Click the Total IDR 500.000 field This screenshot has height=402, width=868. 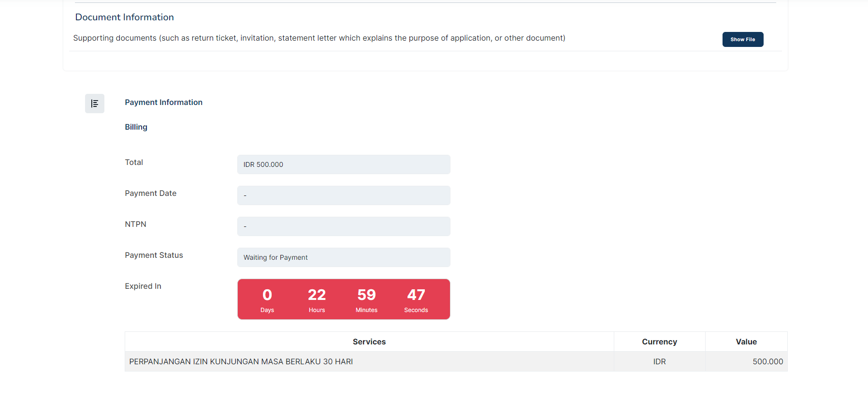pos(344,164)
